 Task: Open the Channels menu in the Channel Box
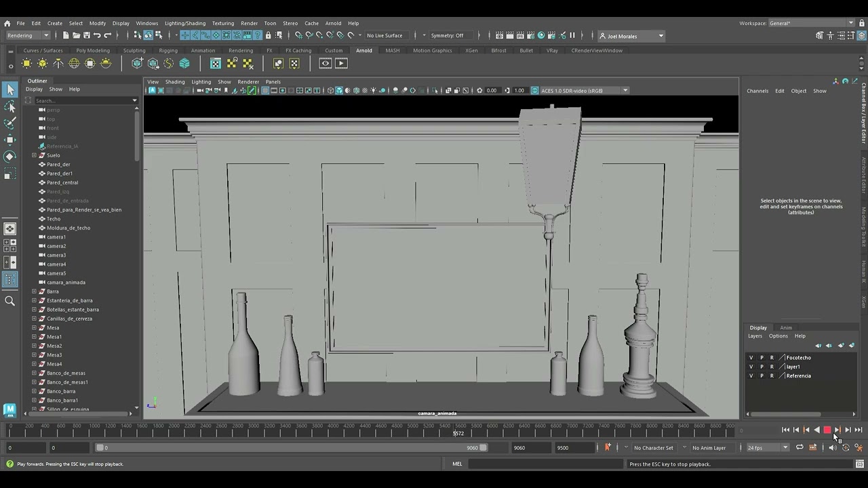(x=757, y=91)
